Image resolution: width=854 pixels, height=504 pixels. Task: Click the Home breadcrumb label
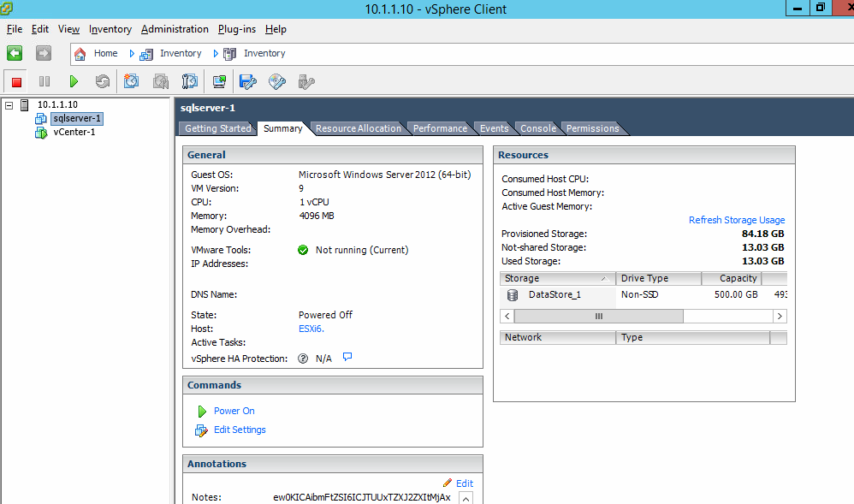105,53
